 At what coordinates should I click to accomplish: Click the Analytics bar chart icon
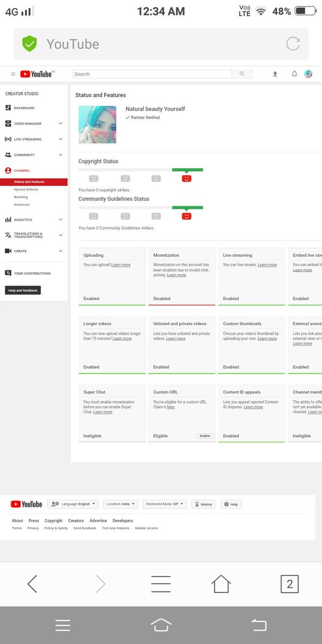[8, 219]
